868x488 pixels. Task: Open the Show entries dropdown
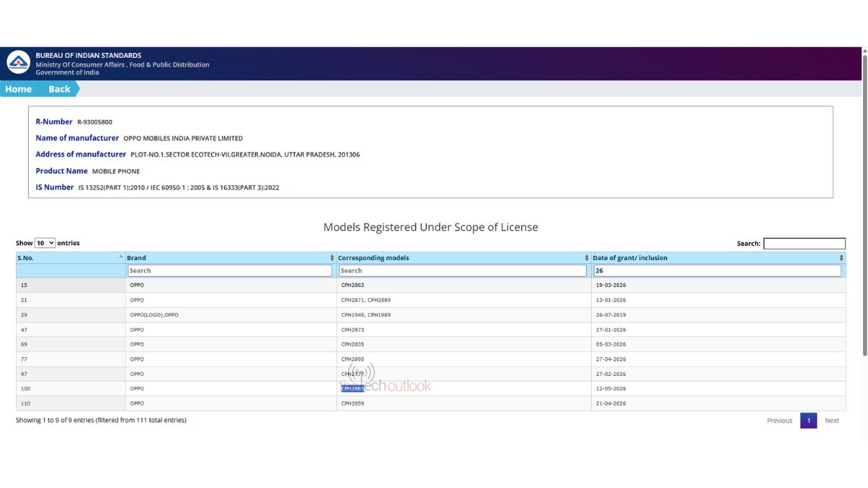click(45, 243)
